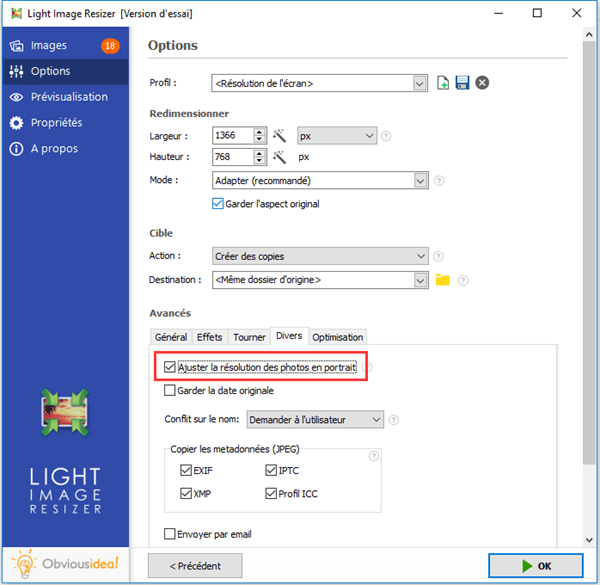Click help icon next to Destination folder
Image resolution: width=600 pixels, height=585 pixels.
coord(463,280)
